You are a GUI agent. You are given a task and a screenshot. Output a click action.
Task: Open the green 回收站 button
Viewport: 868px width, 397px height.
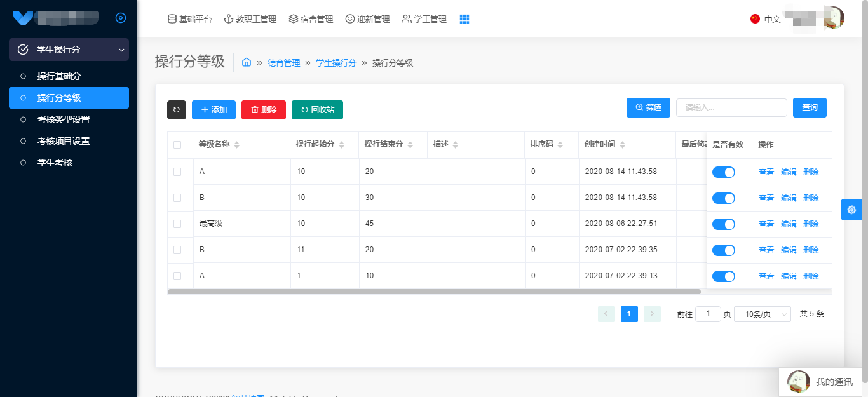click(x=317, y=110)
